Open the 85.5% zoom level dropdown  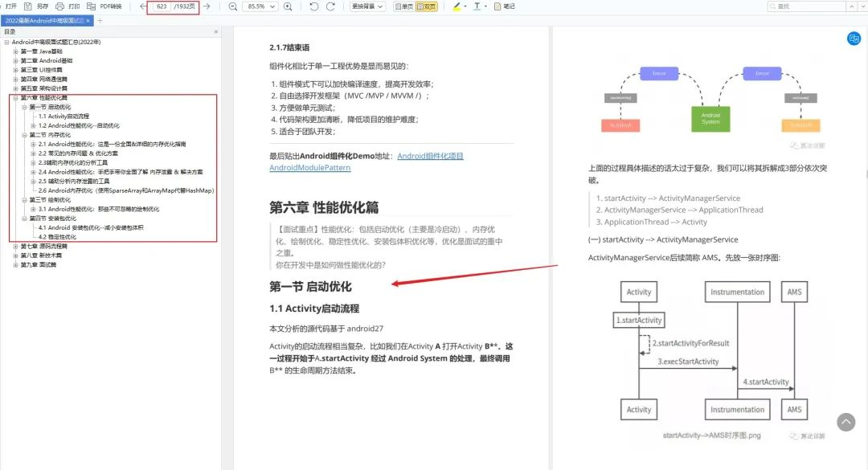(260, 6)
